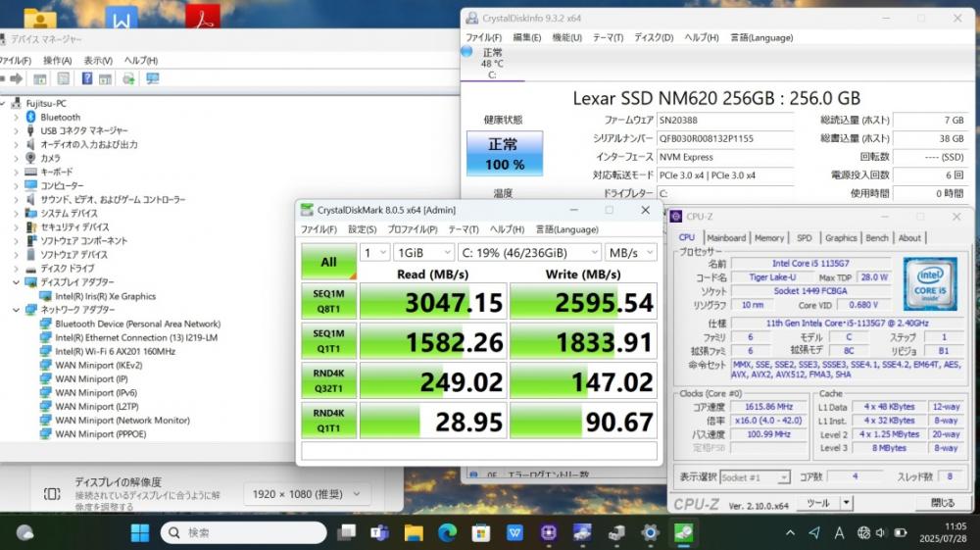
Task: Run the RND4K Q32T1 benchmark button
Action: coord(328,380)
